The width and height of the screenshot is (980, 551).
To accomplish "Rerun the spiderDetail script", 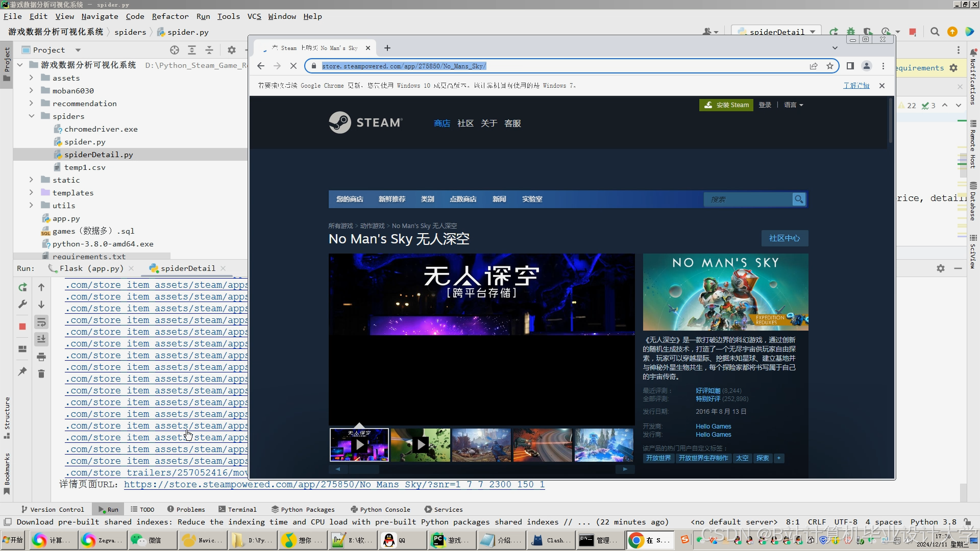I will [x=22, y=287].
